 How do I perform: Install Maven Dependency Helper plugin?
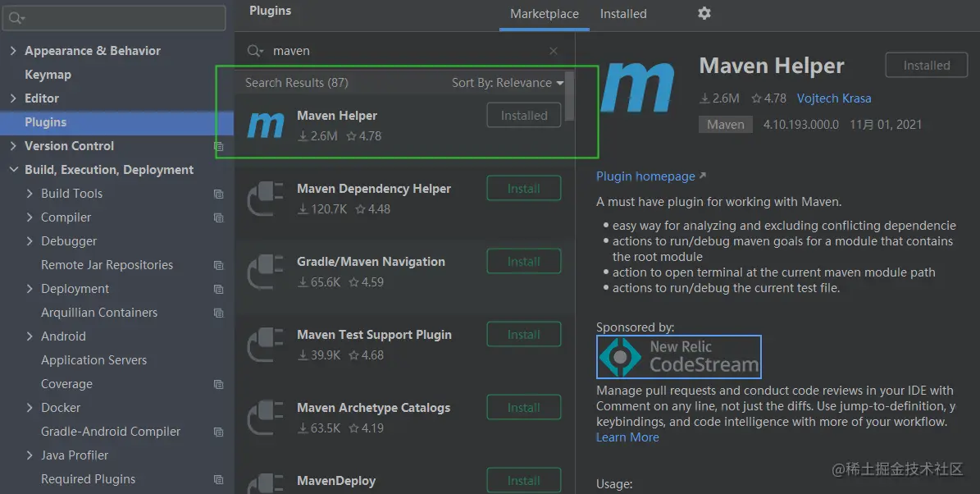(524, 188)
